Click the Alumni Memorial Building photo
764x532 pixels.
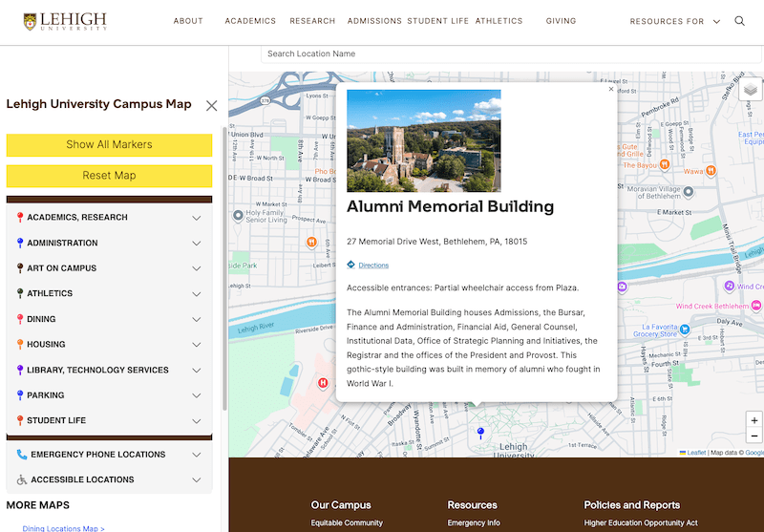423,140
